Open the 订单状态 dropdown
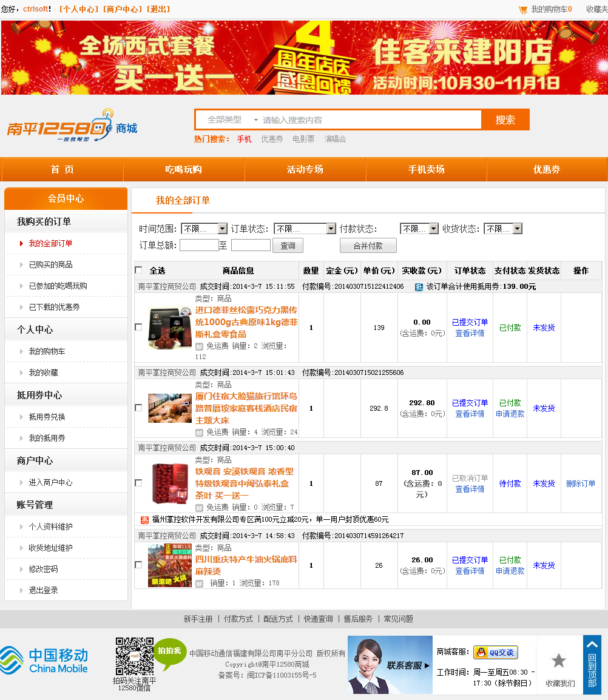The height and width of the screenshot is (700, 608). [x=305, y=229]
